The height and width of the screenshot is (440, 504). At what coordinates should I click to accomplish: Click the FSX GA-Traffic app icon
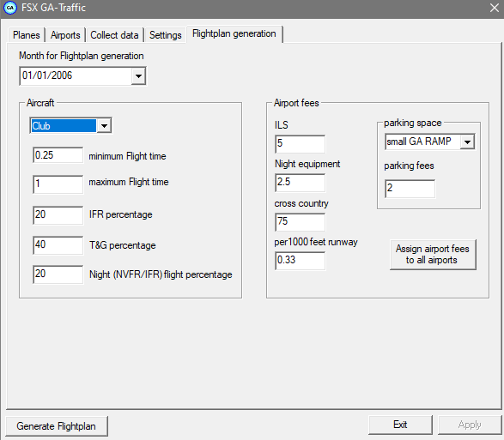[10, 8]
